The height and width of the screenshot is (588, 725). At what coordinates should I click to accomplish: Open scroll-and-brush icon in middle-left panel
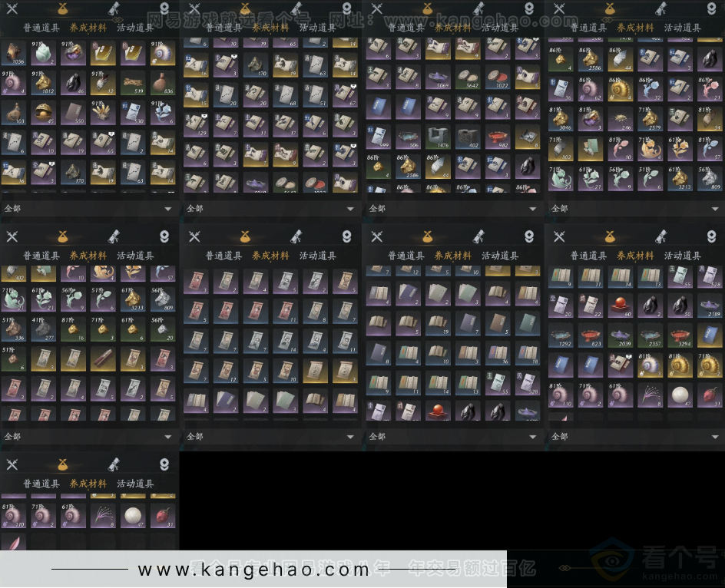(x=114, y=236)
